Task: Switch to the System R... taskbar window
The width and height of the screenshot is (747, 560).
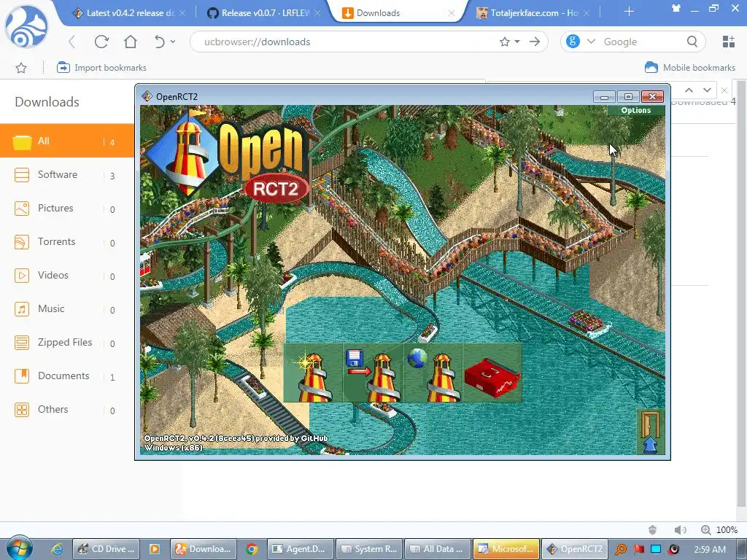Action: [x=369, y=549]
